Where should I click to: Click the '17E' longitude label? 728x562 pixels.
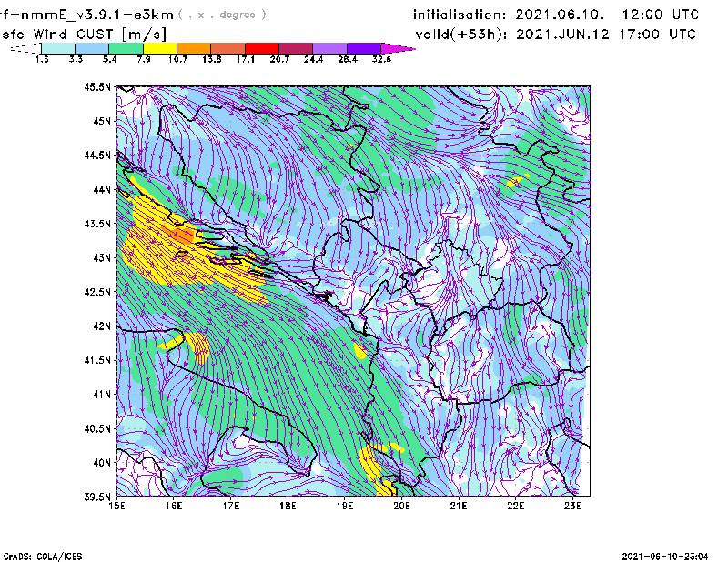coord(231,506)
